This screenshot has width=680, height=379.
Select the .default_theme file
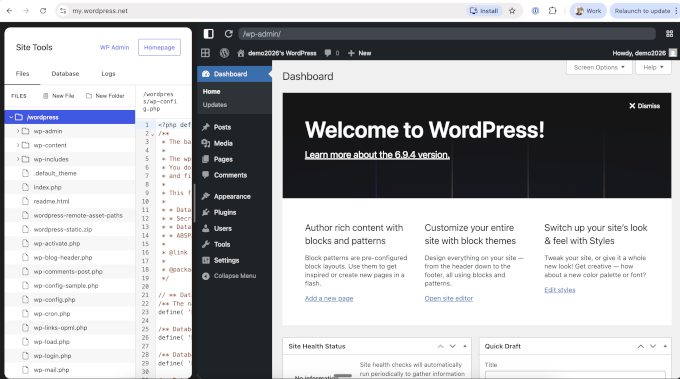pyautogui.click(x=70, y=173)
